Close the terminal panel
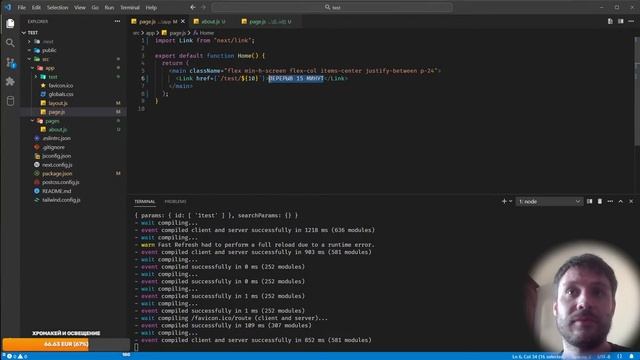Image resolution: width=640 pixels, height=360 pixels. pyautogui.click(x=631, y=201)
